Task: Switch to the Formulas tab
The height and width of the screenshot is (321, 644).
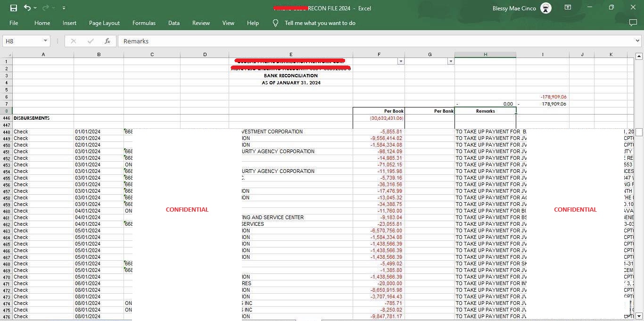Action: 144,23
